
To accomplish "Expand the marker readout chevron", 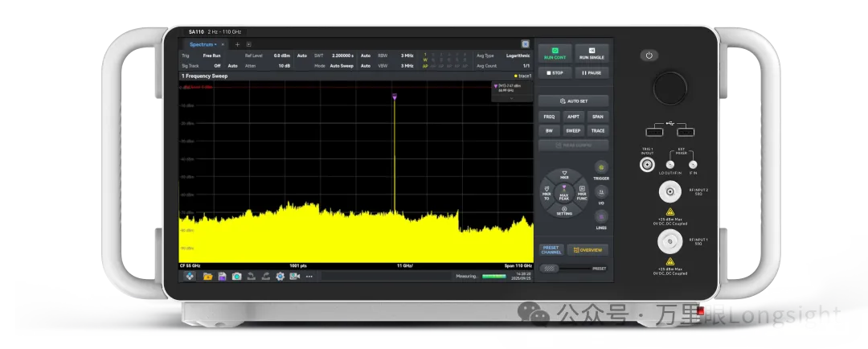I will coord(511,98).
